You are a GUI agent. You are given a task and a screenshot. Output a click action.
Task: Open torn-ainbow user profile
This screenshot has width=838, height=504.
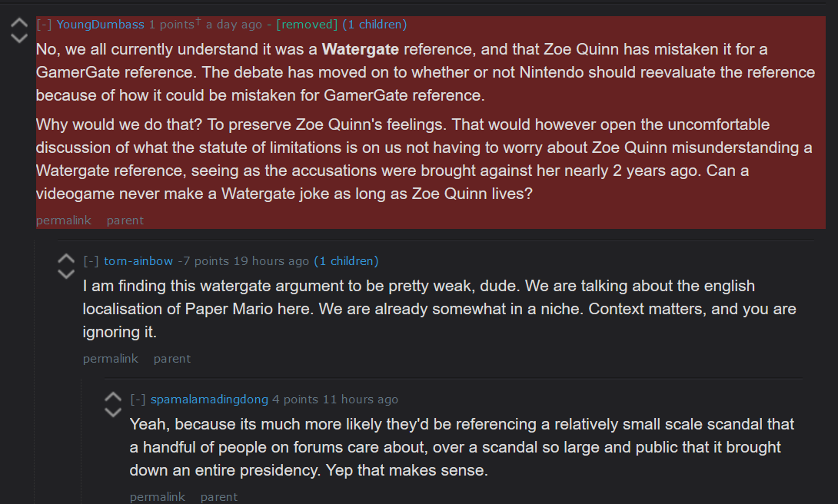coord(138,261)
